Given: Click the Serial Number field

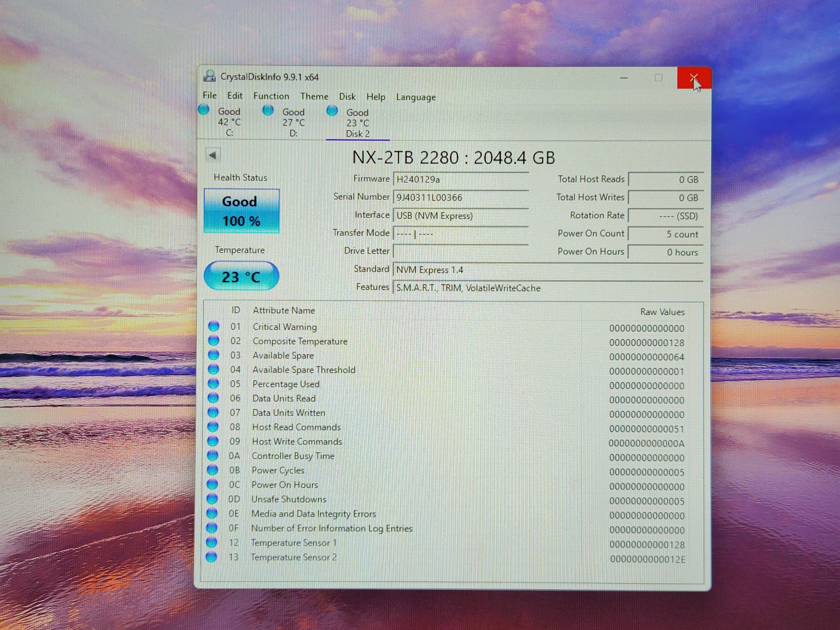Looking at the screenshot, I should click(461, 197).
